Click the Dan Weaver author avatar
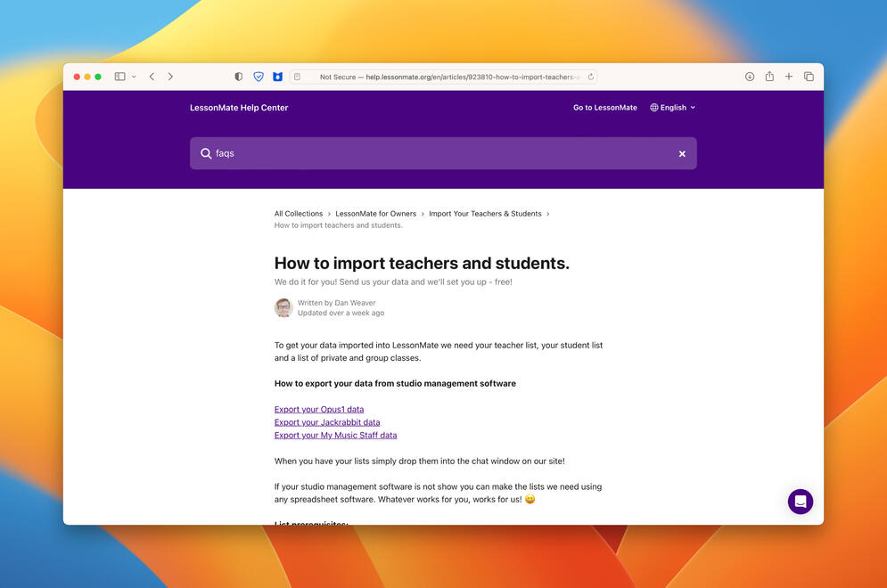 (283, 307)
